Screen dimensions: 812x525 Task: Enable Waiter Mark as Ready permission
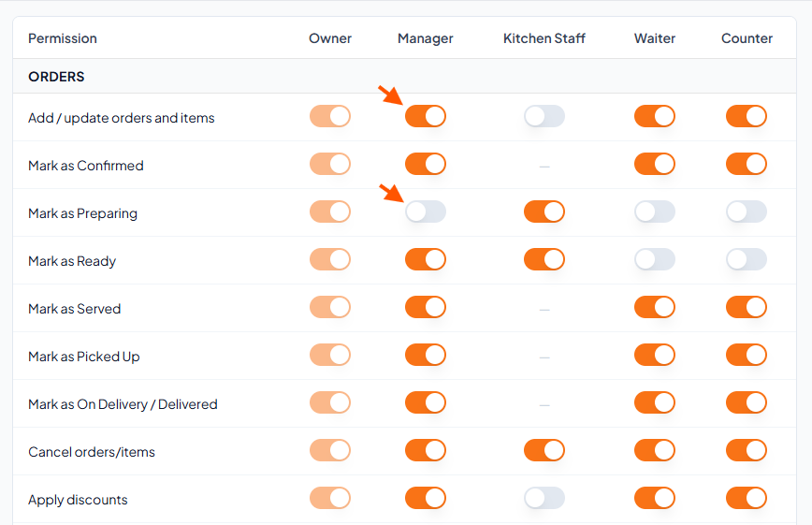tap(655, 259)
